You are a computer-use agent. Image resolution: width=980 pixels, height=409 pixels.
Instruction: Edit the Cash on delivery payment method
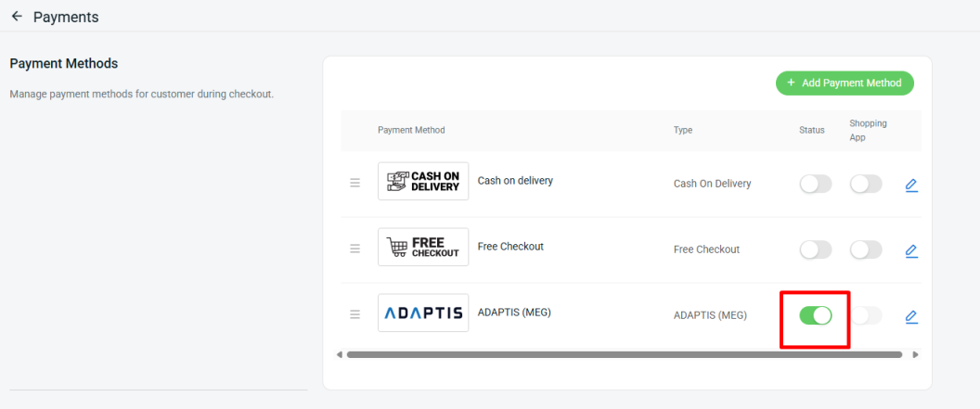[911, 185]
